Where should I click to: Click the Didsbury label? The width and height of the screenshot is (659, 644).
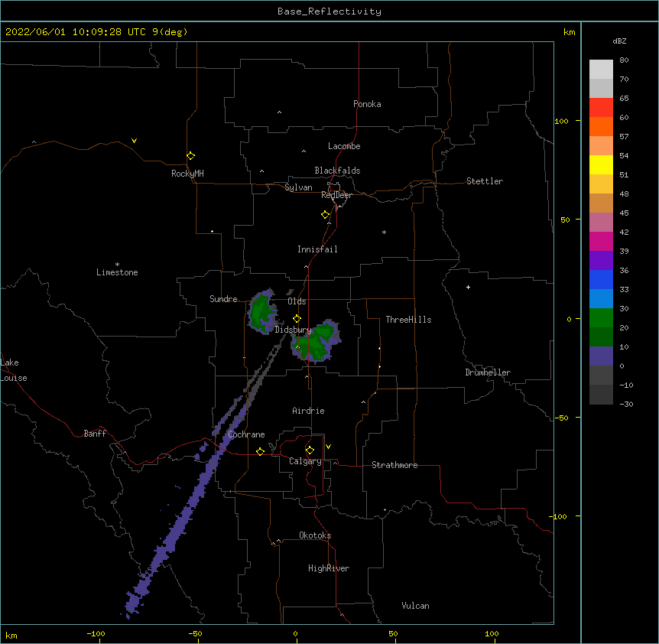[x=294, y=330]
